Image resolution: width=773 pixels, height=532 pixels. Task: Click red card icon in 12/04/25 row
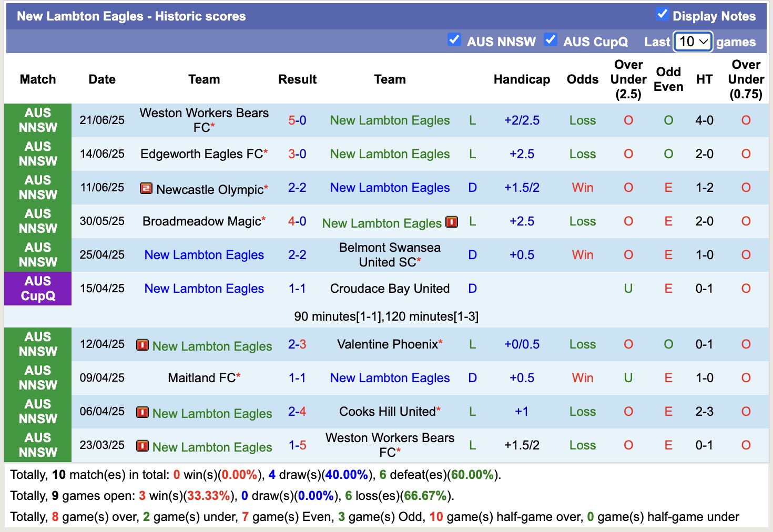pos(142,345)
